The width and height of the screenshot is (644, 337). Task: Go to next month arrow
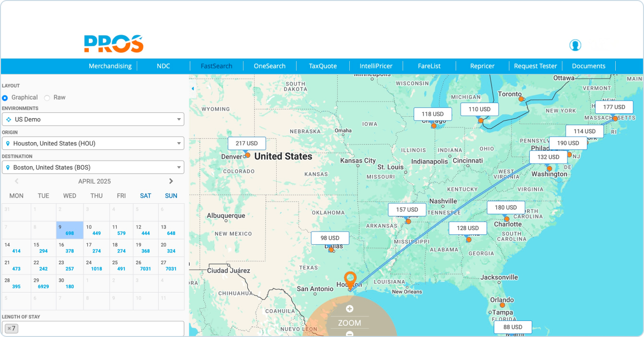pos(171,181)
